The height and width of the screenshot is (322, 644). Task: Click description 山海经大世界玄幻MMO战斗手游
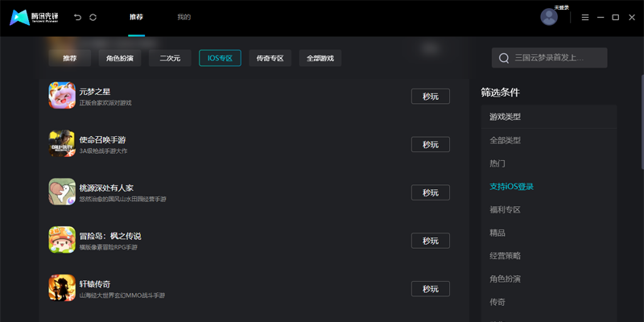[x=122, y=295]
